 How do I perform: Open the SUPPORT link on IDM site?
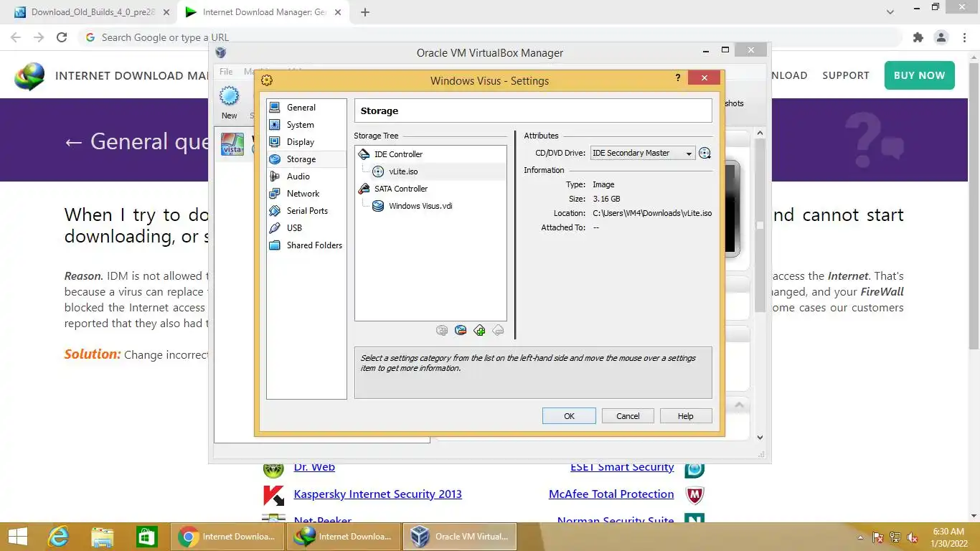pos(846,75)
